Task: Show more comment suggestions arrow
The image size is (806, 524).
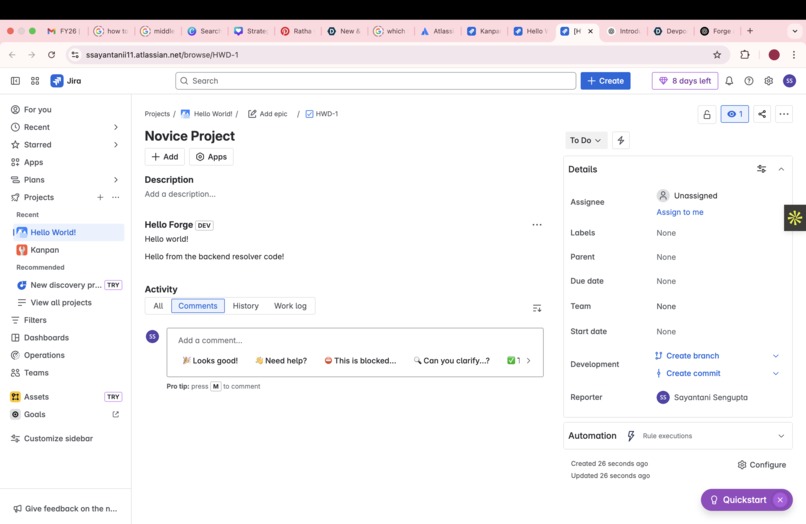Action: pos(528,360)
